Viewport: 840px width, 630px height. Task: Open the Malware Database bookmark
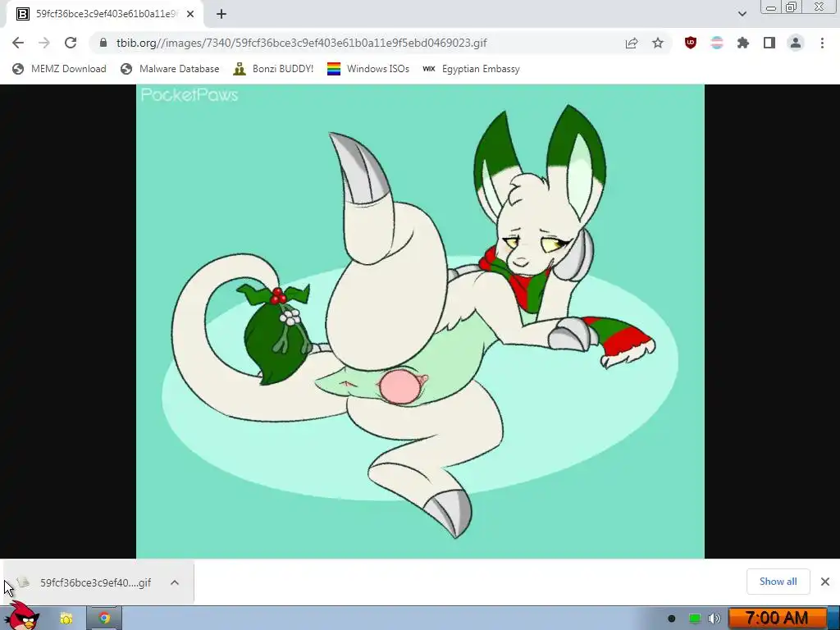click(171, 69)
